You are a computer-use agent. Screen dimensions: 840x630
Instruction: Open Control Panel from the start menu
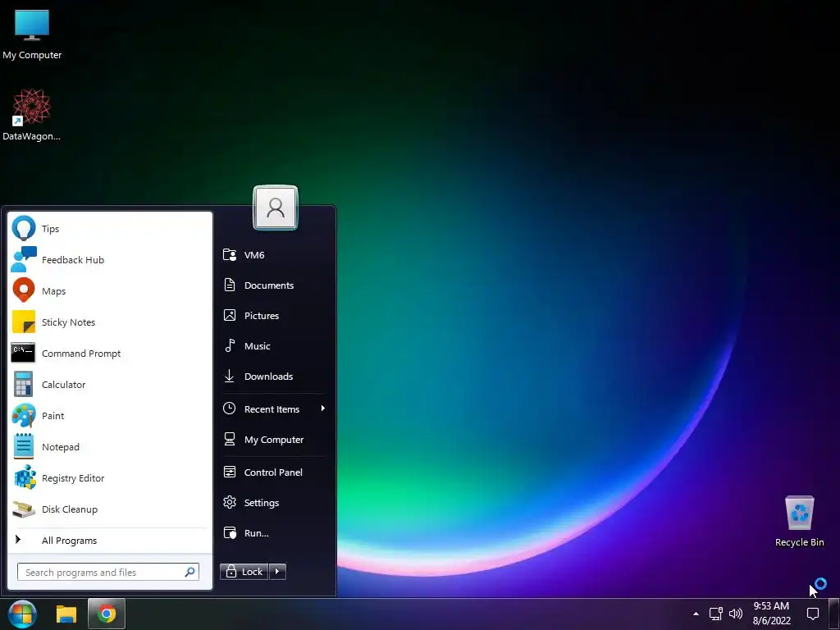[x=274, y=472]
